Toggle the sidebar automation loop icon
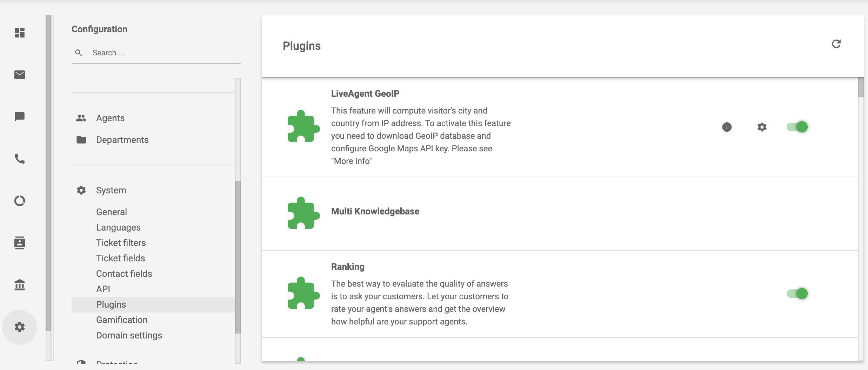The width and height of the screenshot is (868, 370). pos(20,200)
